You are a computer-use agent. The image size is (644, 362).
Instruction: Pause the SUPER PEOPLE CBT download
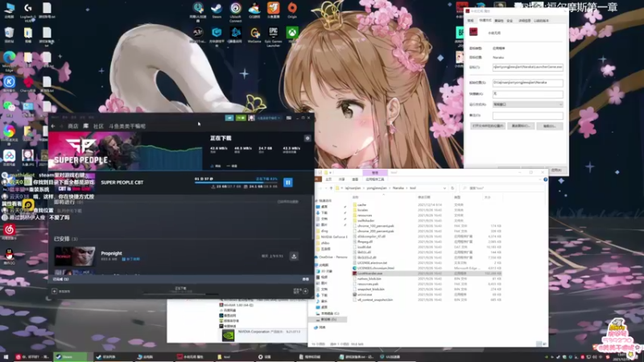point(288,183)
